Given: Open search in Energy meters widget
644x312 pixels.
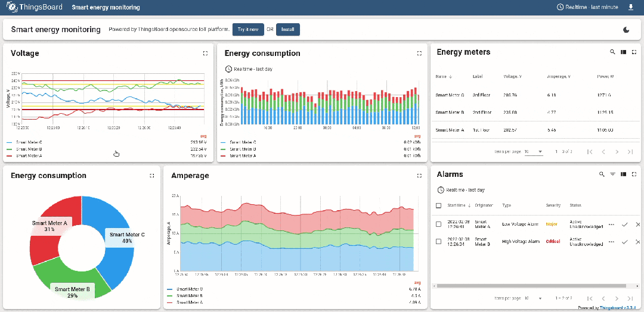Looking at the screenshot, I should click(x=612, y=52).
